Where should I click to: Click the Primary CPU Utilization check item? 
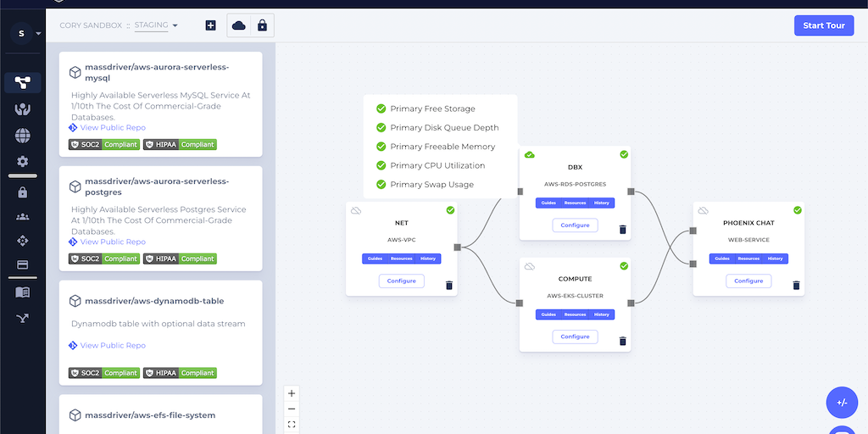(437, 165)
